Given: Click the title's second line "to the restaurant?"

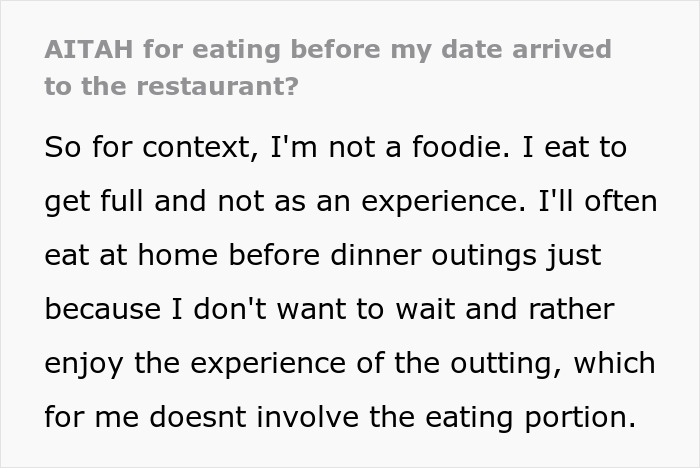Looking at the screenshot, I should coord(170,86).
